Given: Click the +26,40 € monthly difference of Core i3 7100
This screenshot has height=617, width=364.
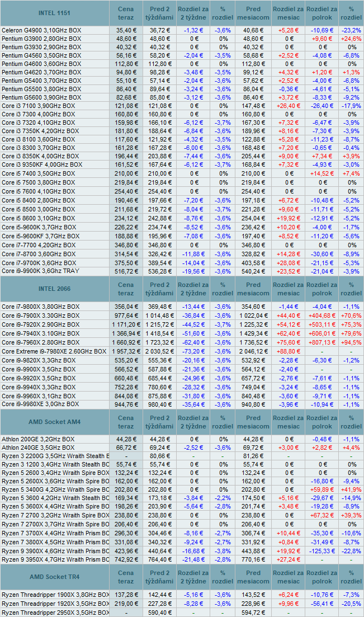Looking at the screenshot, I should coord(289,106).
